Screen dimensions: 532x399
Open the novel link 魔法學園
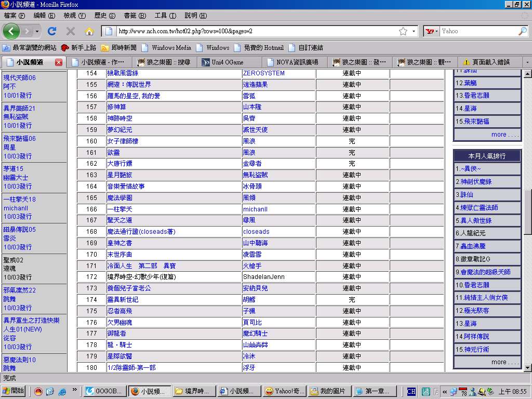[x=120, y=198]
